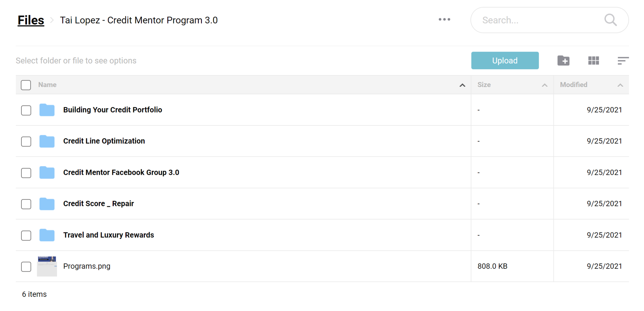Click the Building Your Credit Portfolio folder icon
644x311 pixels.
47,110
